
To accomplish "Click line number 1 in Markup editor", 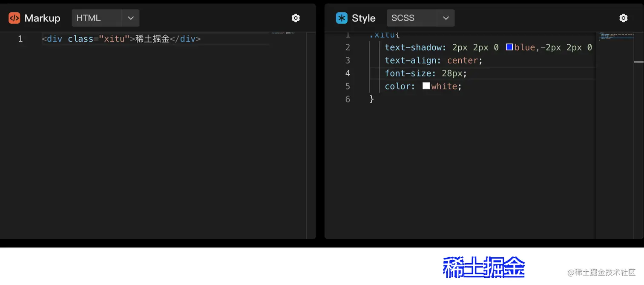I will (20, 39).
